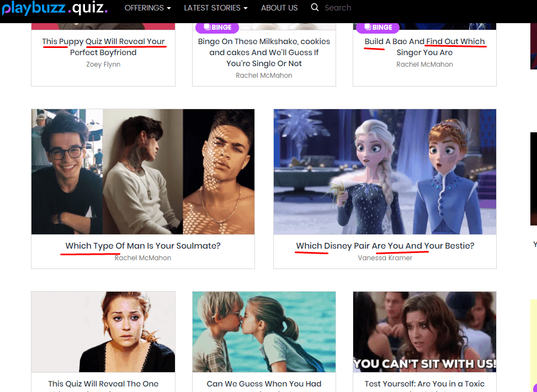The image size is (537, 392).
Task: Click the search magnifier icon
Action: point(315,8)
